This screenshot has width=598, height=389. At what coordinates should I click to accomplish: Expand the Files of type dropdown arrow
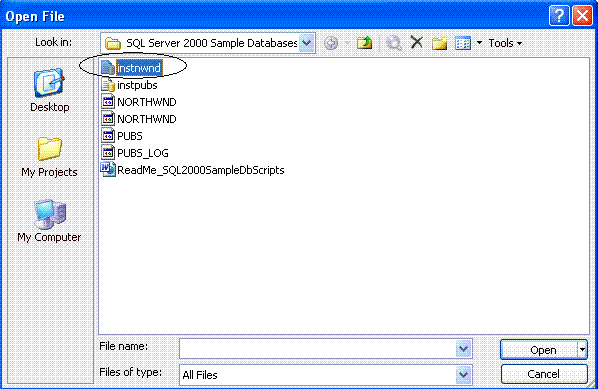(x=463, y=375)
